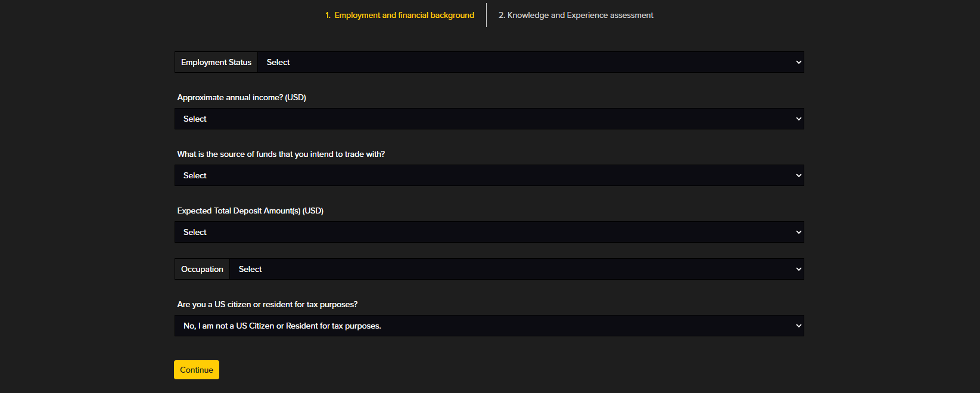
Task: Click the US tax residency dropdown arrow
Action: 798,326
